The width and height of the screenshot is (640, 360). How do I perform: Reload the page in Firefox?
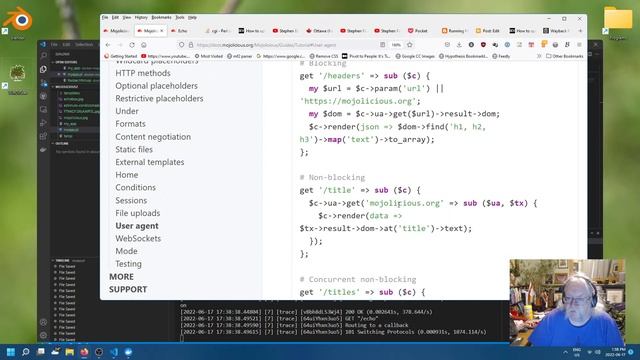[132, 45]
